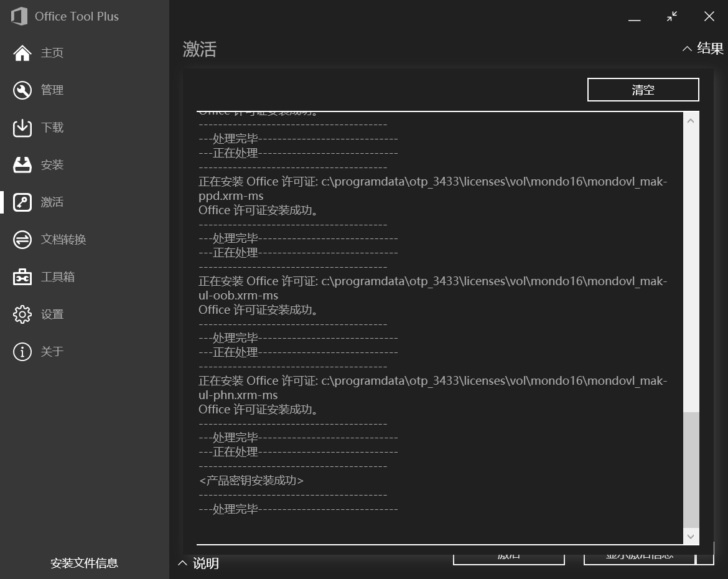Click the <产品密钥安装成功> log line

[251, 481]
